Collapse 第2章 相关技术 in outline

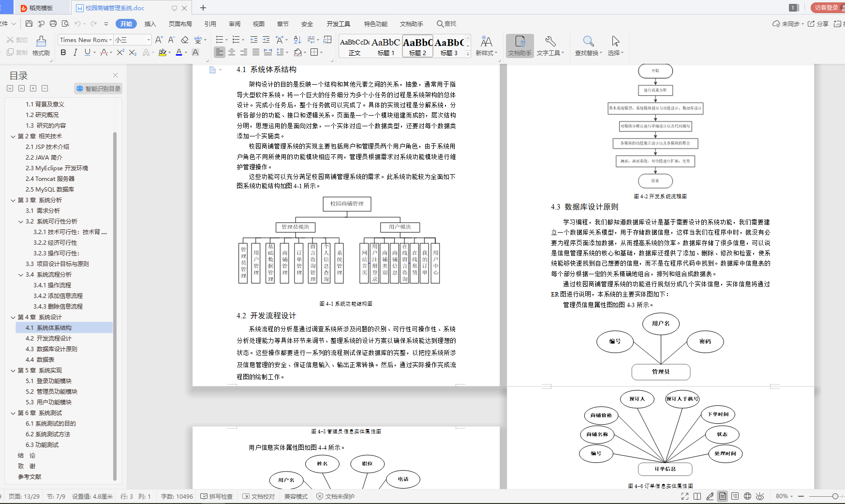[x=13, y=136]
